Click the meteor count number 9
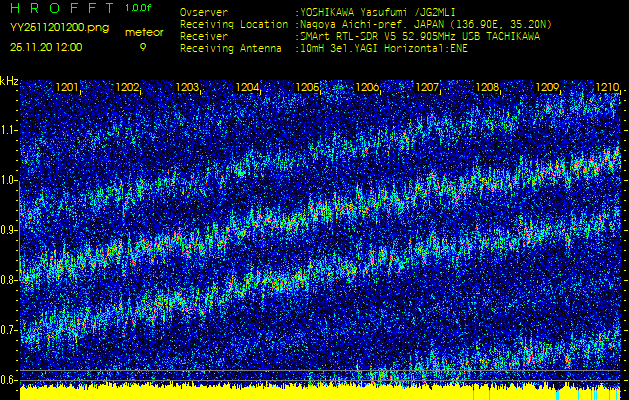The height and width of the screenshot is (400, 629). [x=142, y=47]
